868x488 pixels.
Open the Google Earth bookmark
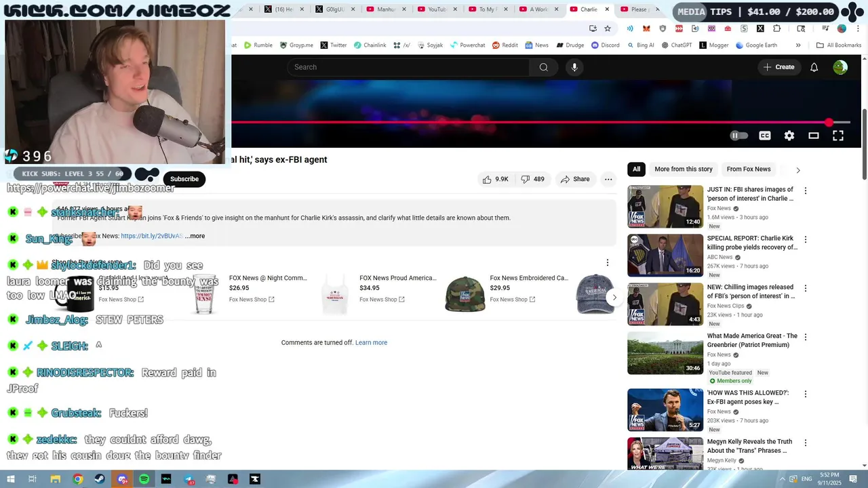(x=755, y=45)
